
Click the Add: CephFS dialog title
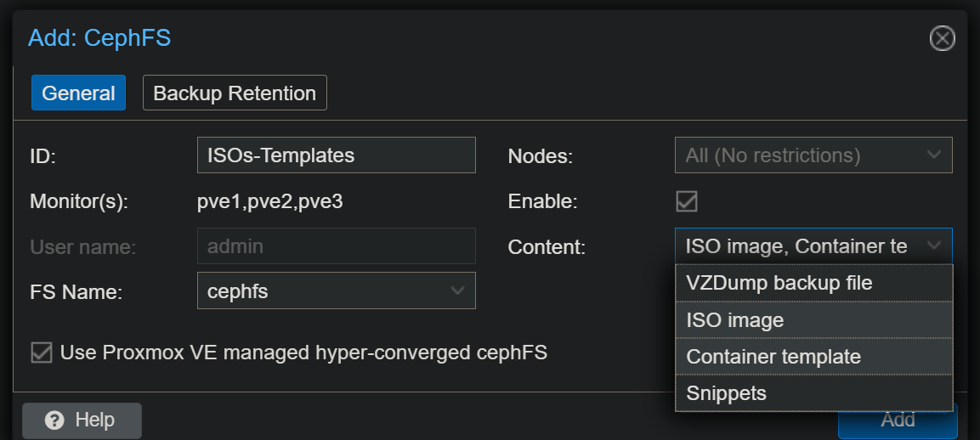point(99,38)
